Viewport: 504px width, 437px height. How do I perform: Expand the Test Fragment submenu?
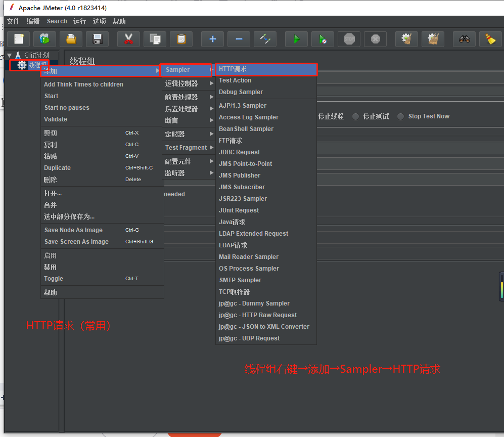click(x=189, y=148)
